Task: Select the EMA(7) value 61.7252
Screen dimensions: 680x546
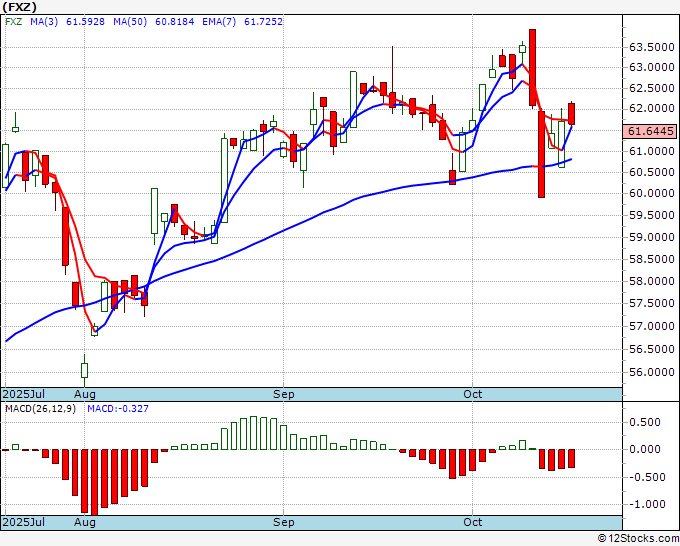Action: 263,21
